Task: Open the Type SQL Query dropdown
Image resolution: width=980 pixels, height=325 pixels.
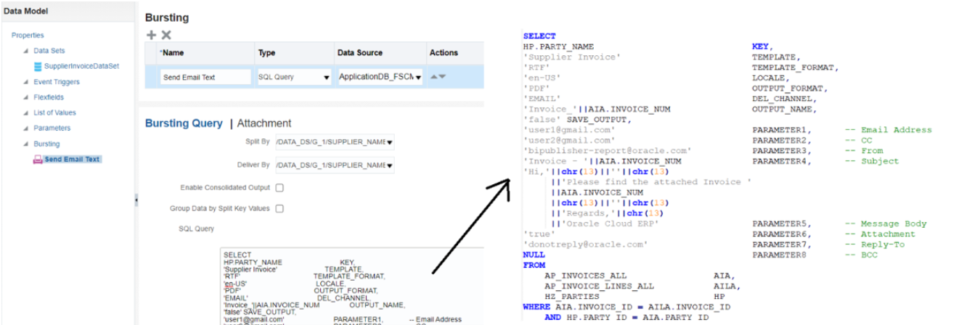Action: [x=327, y=77]
